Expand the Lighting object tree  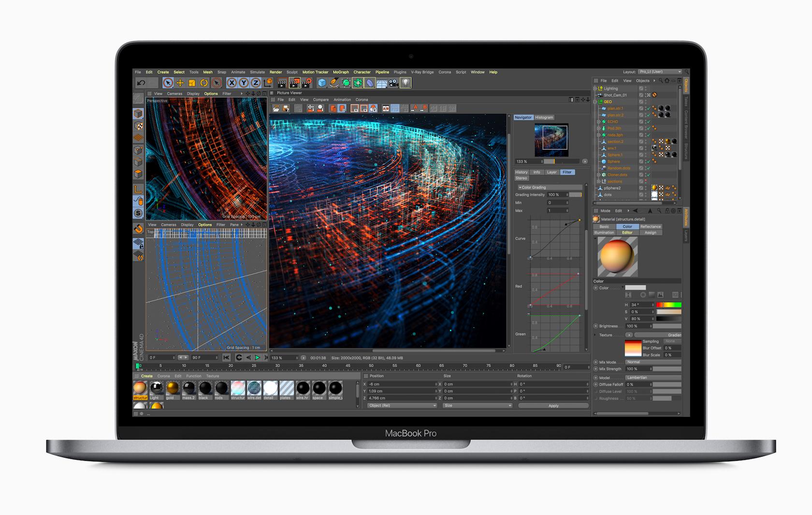[x=595, y=88]
